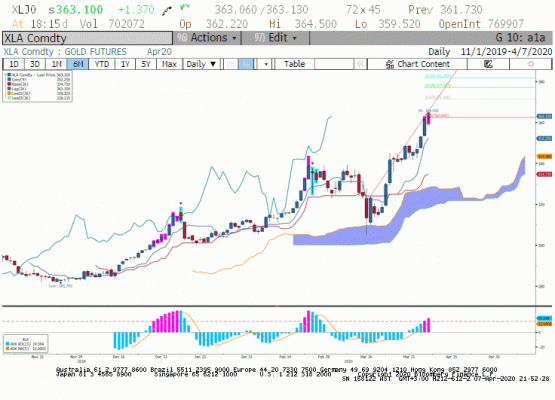Open the Daily periodicity dropdown

point(201,64)
